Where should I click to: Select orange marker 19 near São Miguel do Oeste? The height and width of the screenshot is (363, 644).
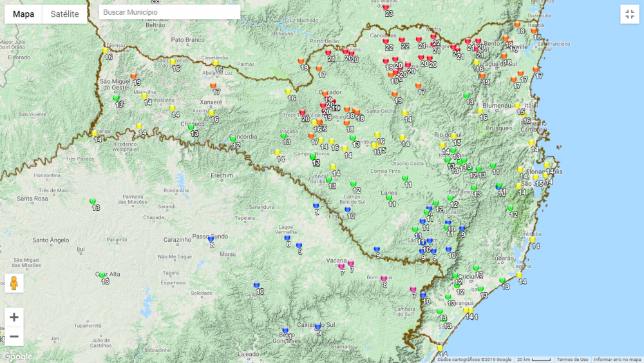[134, 76]
